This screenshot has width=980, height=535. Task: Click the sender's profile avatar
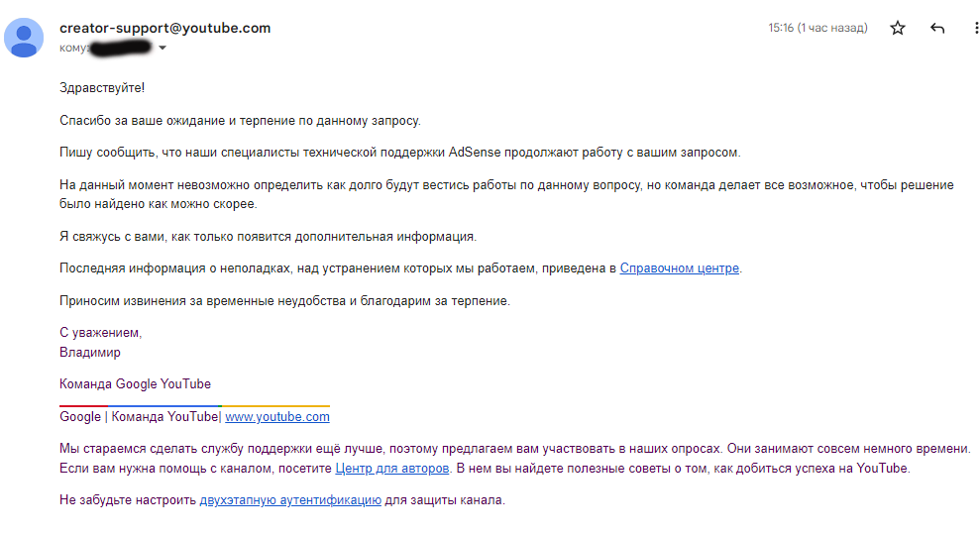24,39
